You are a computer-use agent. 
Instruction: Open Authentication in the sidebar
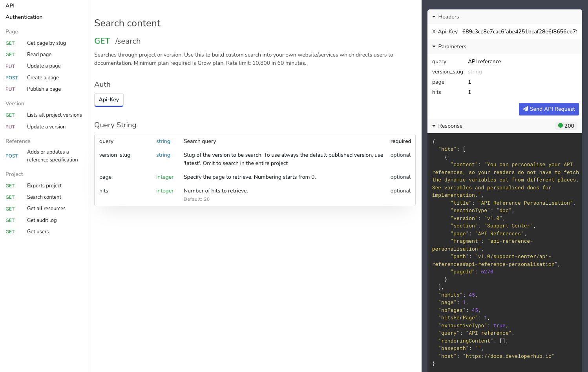point(24,17)
